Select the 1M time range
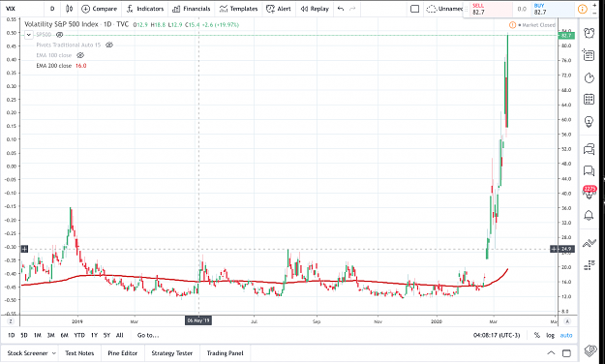The height and width of the screenshot is (364, 605). (x=37, y=335)
